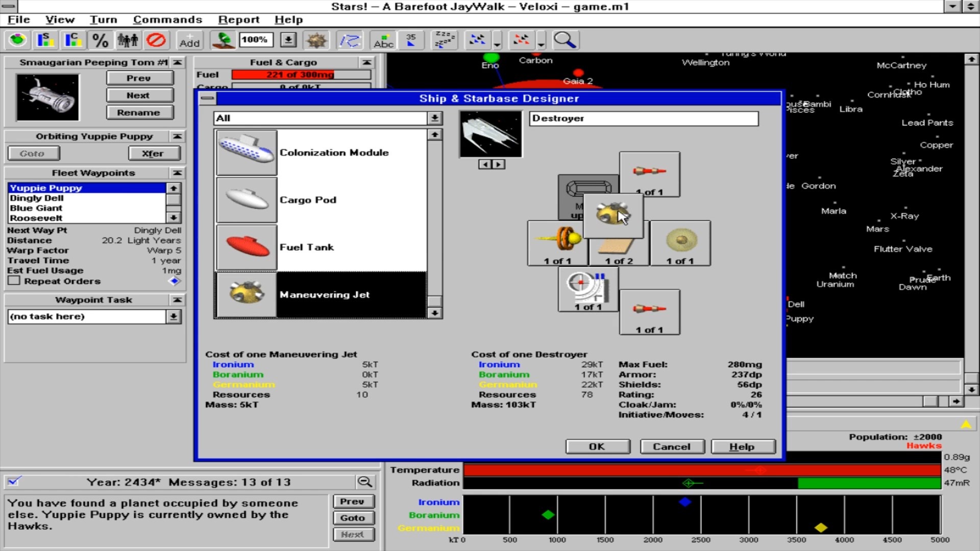Click the bottom weapon slot on hull
This screenshot has height=551, width=980.
[x=649, y=312]
